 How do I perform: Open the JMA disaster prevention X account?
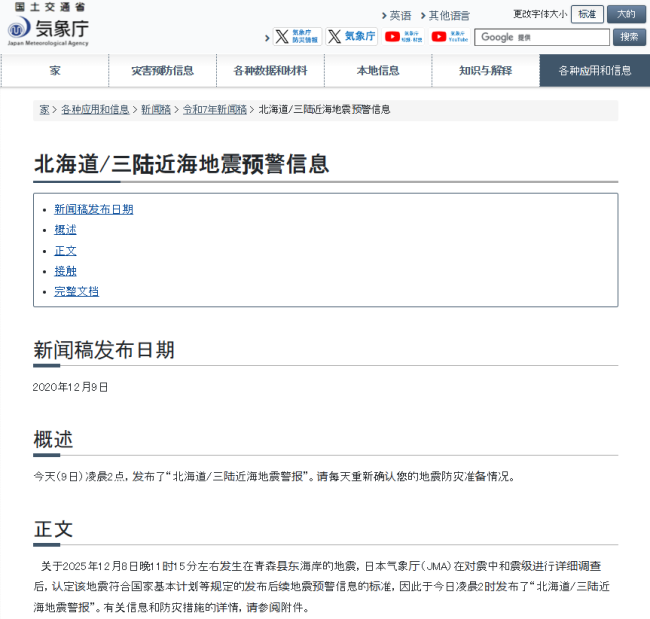[x=297, y=37]
